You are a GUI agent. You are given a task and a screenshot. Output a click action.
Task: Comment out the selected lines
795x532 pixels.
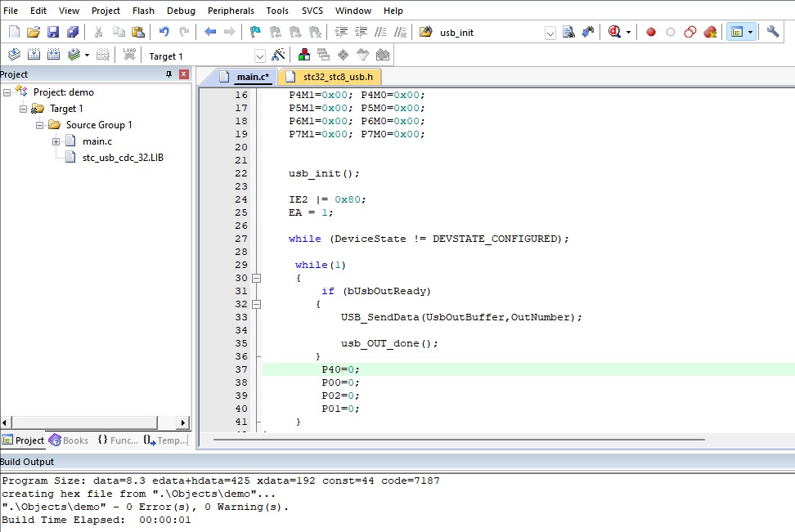[x=380, y=32]
